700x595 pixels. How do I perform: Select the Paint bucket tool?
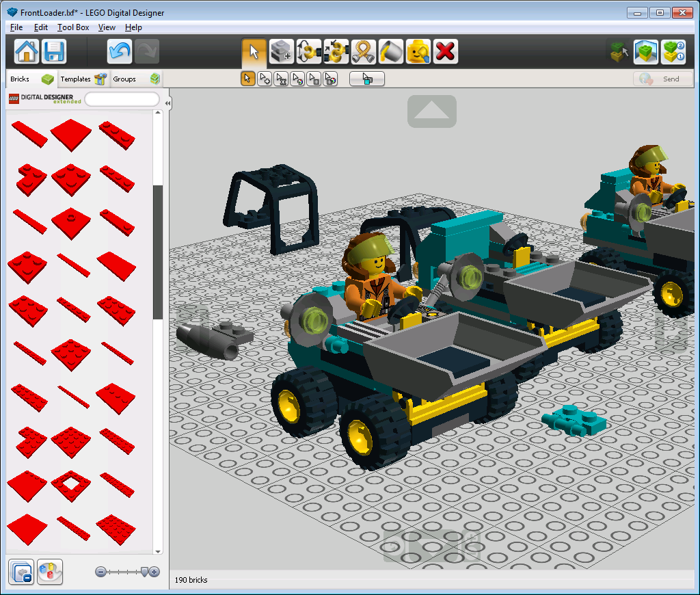point(391,51)
